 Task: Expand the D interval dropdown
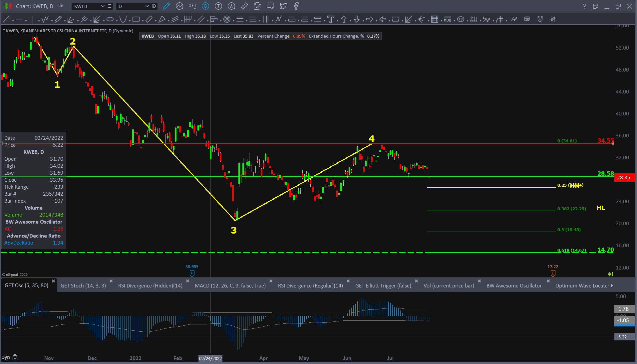click(x=147, y=6)
